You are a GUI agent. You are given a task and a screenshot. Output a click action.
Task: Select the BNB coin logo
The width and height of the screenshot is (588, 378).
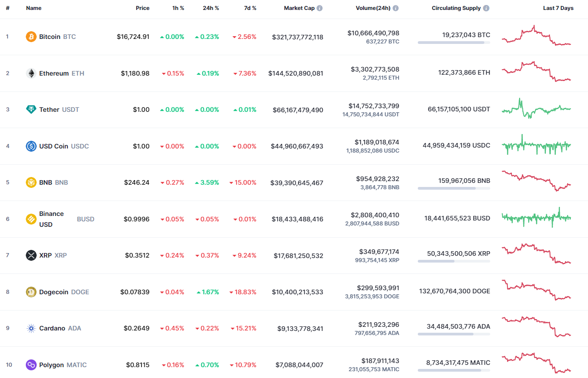coord(30,182)
